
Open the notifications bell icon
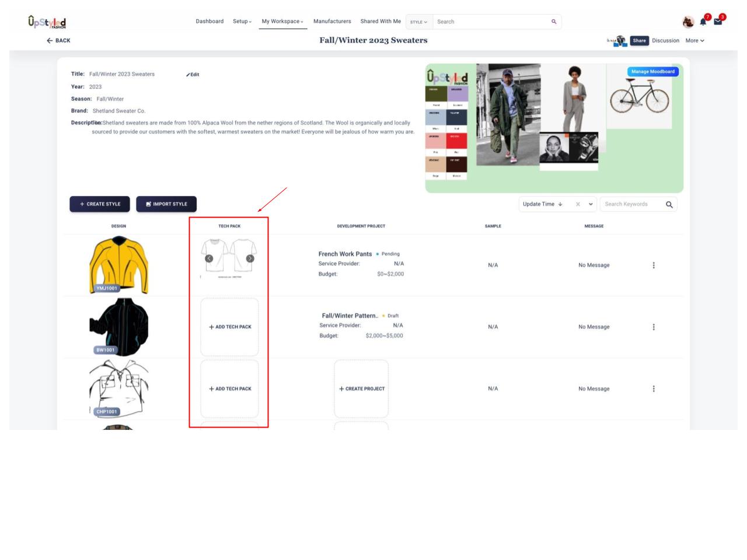[x=703, y=22]
